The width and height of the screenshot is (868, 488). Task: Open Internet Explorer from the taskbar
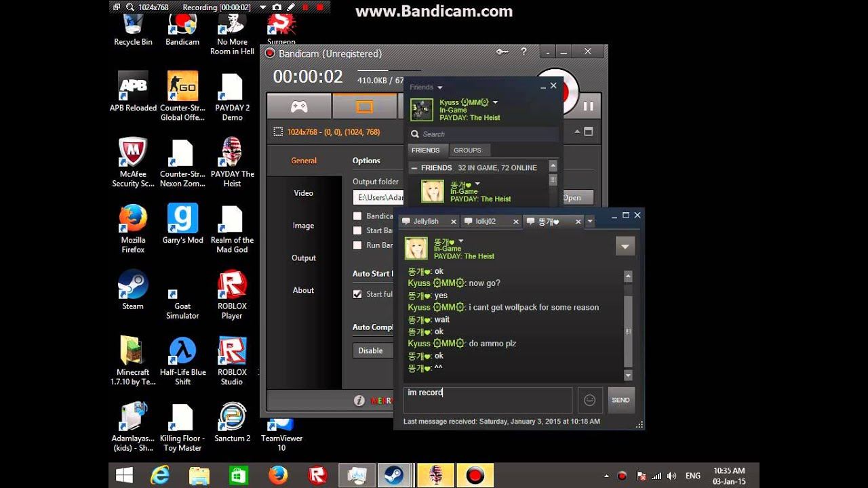pos(160,475)
